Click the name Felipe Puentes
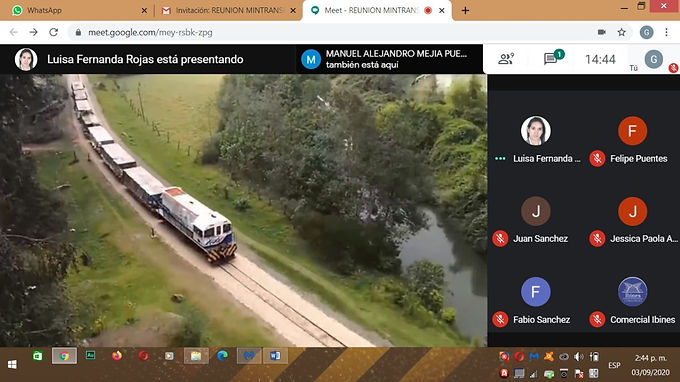Screen dimensions: 680x382 click(638, 159)
